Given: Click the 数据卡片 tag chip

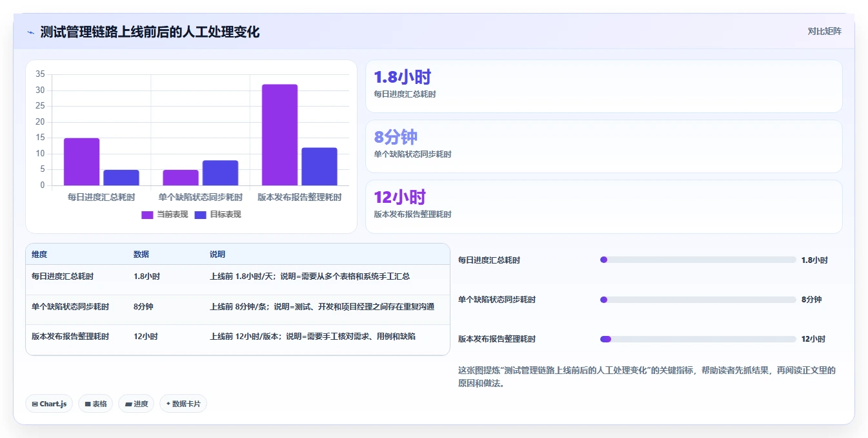Looking at the screenshot, I should click(x=183, y=404).
